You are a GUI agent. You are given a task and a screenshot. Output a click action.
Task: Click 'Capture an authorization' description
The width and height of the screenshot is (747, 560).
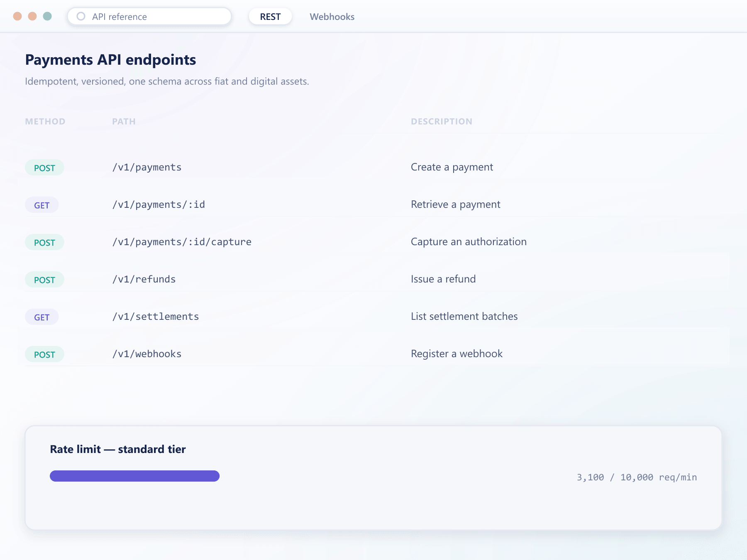(469, 242)
